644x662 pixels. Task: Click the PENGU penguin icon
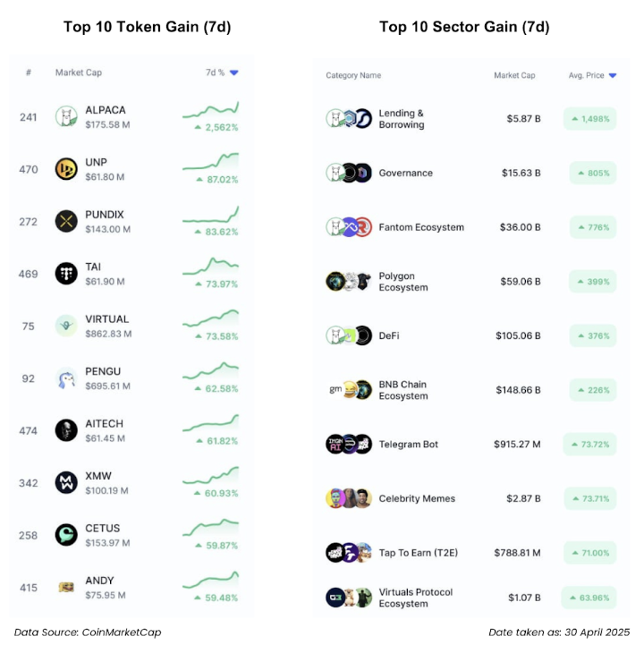point(66,378)
